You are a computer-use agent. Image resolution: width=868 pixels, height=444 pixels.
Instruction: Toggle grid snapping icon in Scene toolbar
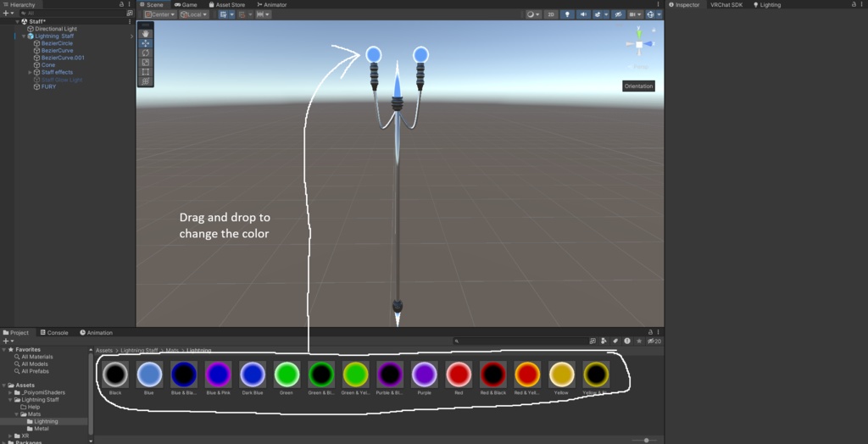pos(224,14)
